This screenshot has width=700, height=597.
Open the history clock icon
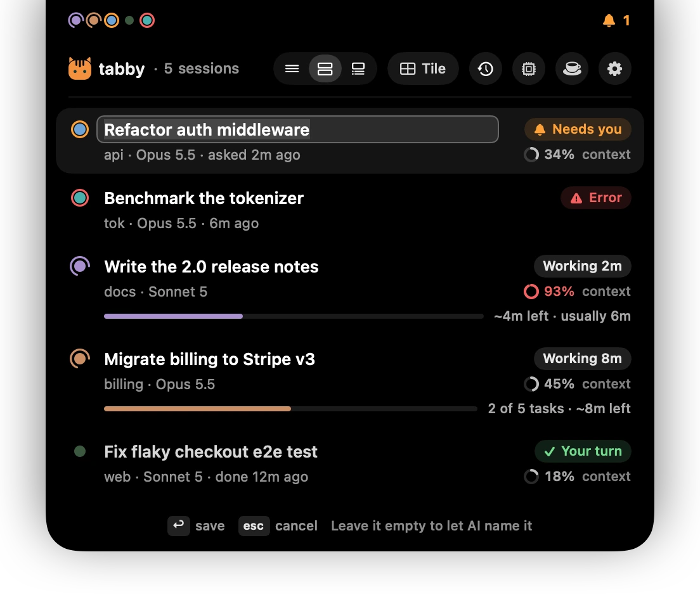click(485, 68)
